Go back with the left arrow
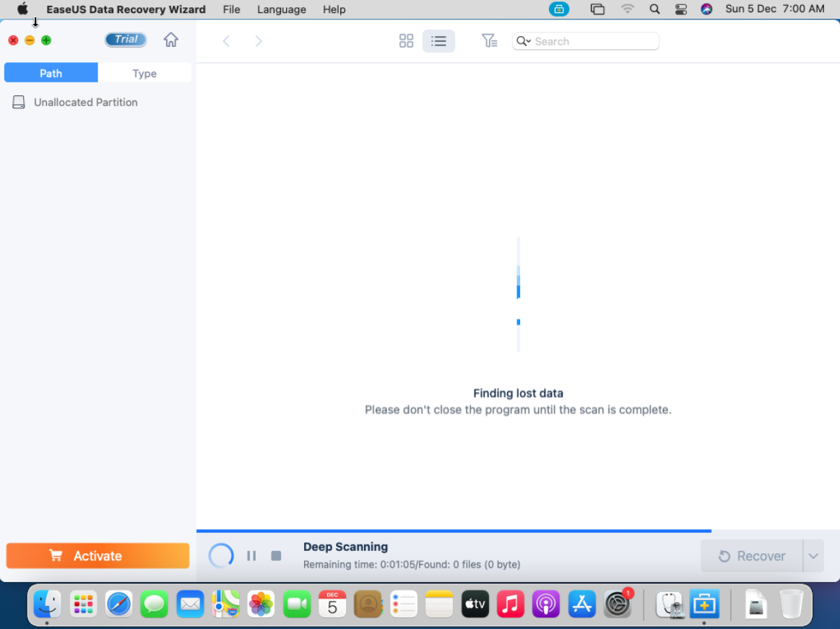The image size is (840, 629). point(227,41)
